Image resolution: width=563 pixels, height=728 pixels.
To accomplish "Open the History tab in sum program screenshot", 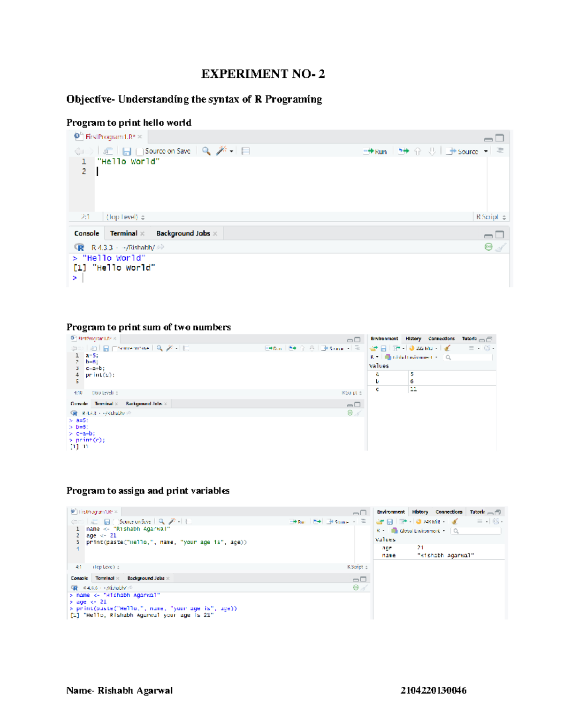I will coord(413,338).
